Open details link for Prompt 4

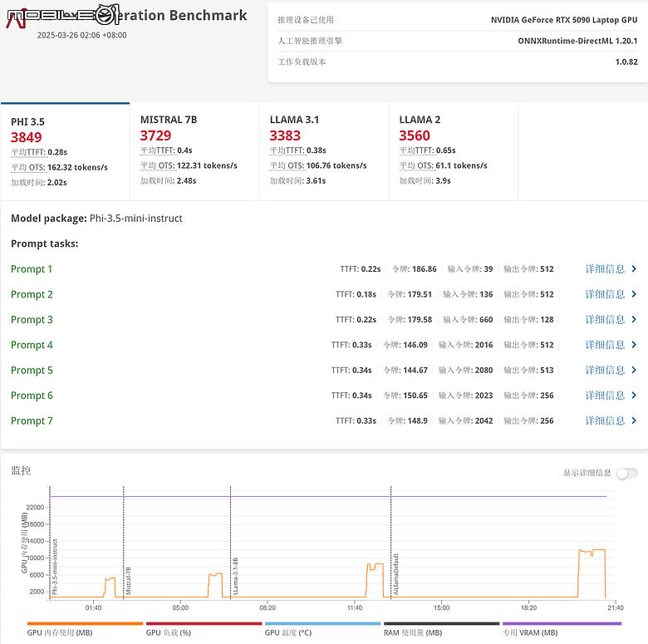[x=605, y=345]
